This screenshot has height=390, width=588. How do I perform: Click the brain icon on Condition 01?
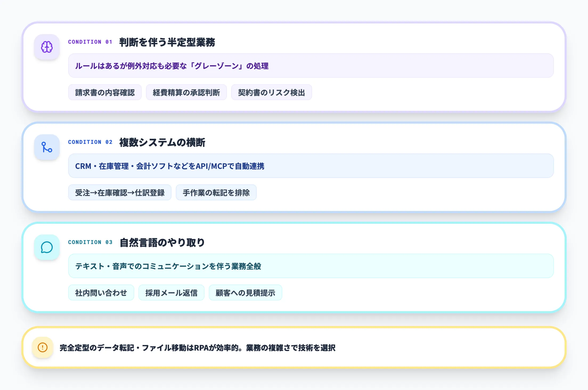click(x=47, y=47)
